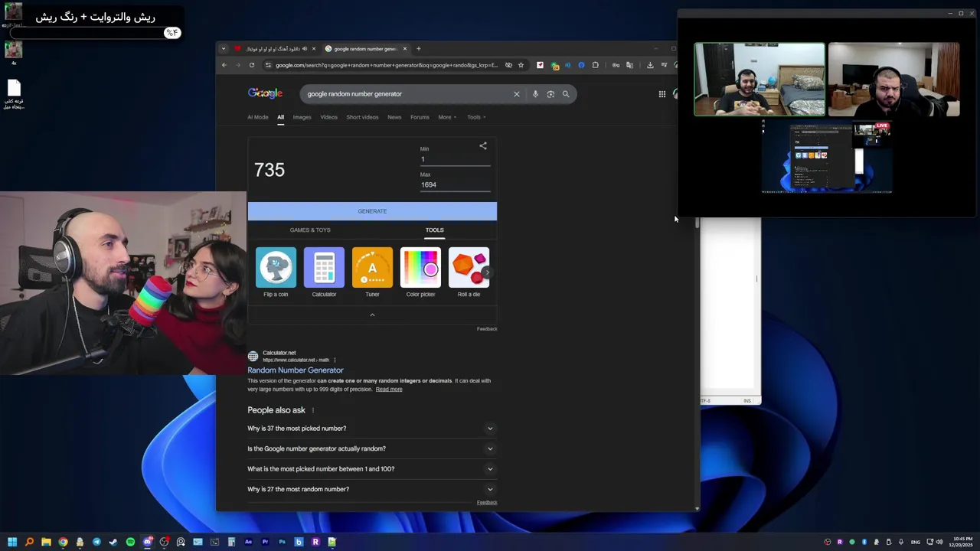Open Chrome downloads icon

tap(650, 65)
